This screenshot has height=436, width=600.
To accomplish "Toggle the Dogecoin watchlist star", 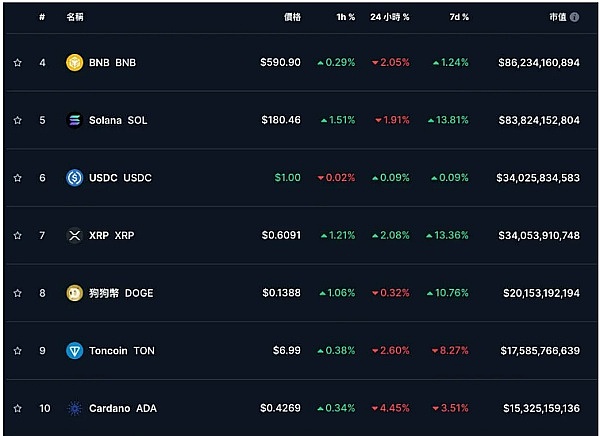I will 17,293.
